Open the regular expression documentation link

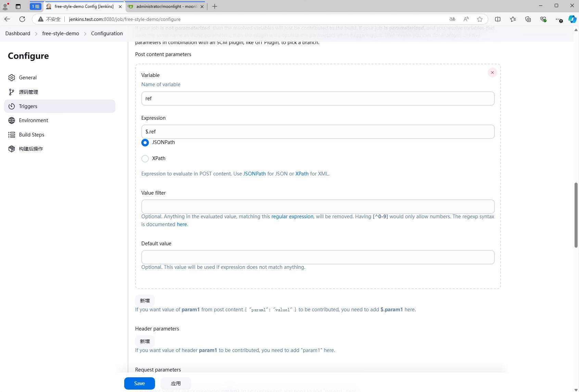point(292,217)
